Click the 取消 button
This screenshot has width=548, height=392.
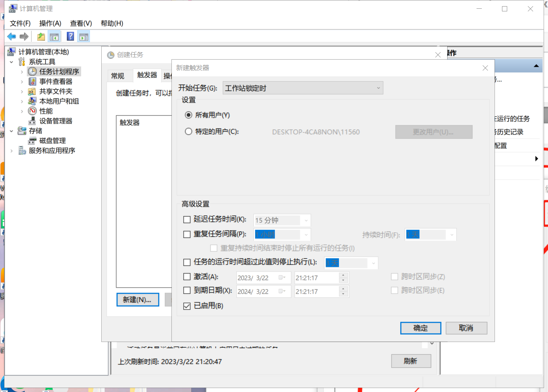point(466,328)
